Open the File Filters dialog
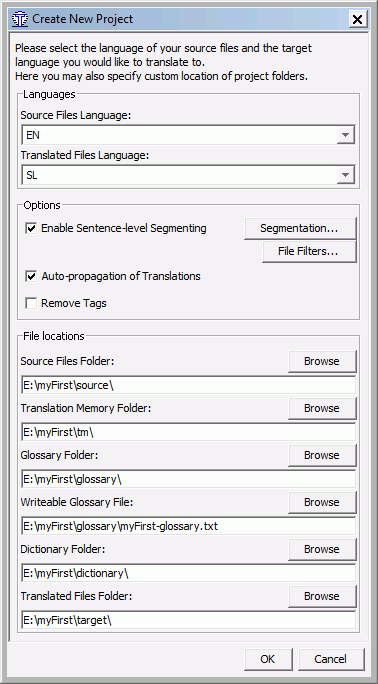 [309, 251]
